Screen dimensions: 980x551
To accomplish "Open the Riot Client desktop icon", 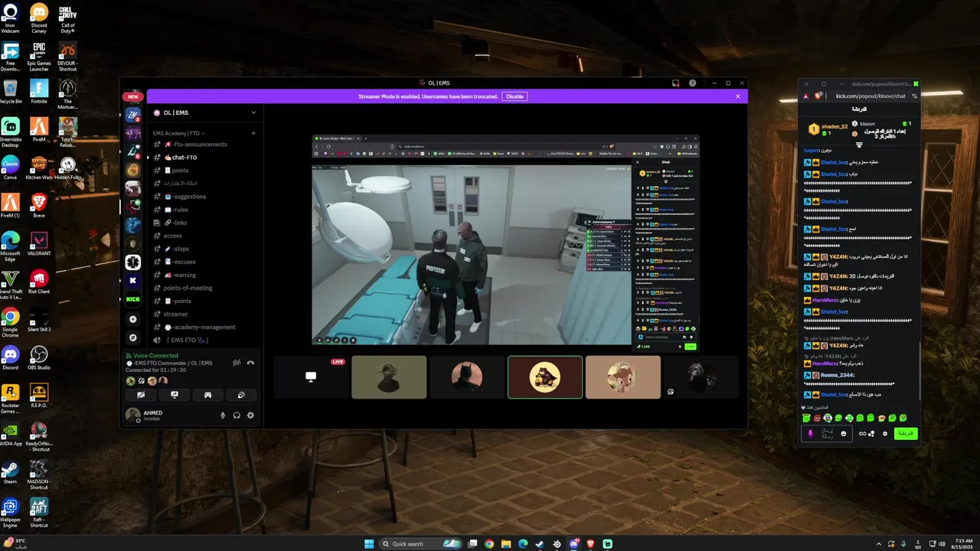I will [39, 282].
